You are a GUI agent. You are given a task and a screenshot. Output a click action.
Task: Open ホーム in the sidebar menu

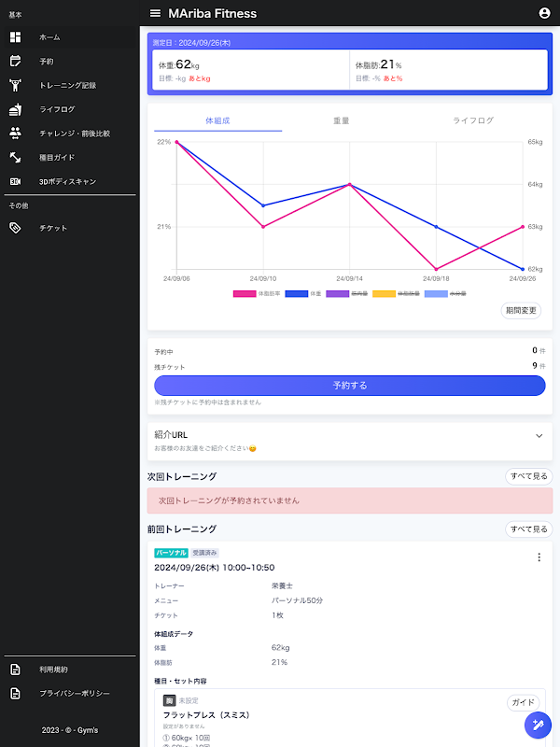[70, 37]
